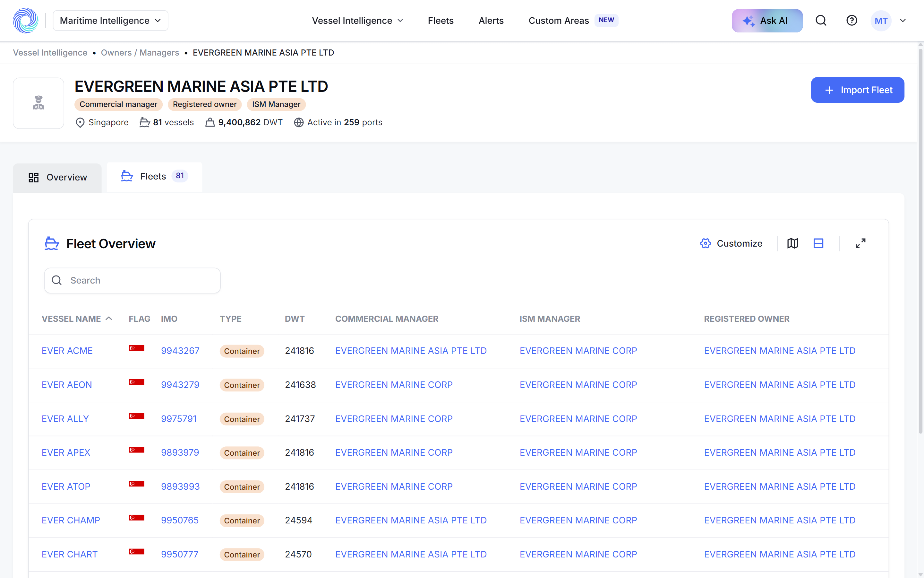
Task: Open the global search magnifier icon
Action: (821, 21)
